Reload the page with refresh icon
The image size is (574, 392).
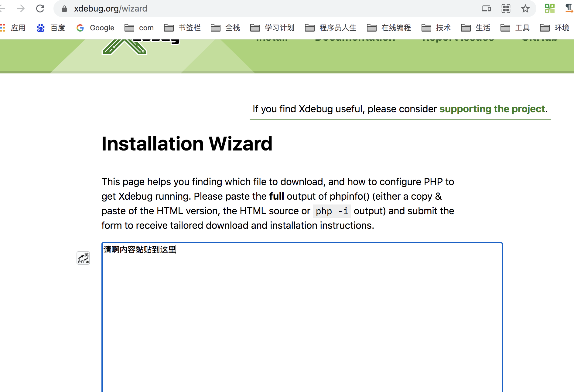click(40, 8)
